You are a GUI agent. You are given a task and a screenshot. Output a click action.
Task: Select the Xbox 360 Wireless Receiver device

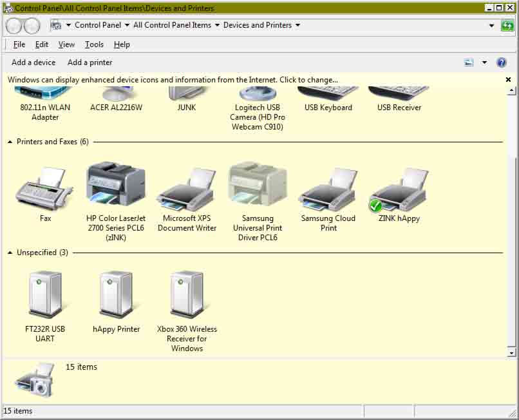point(187,293)
